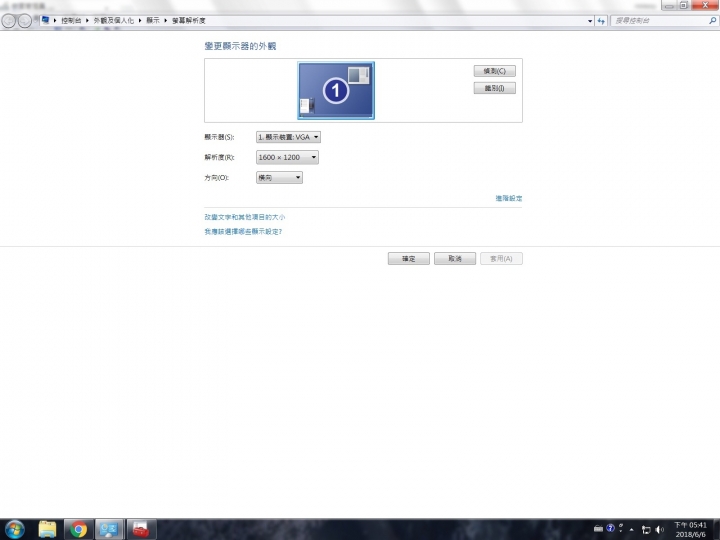Go to 顯示 in the breadcrumb
Viewport: 720px width, 540px height.
pos(153,21)
